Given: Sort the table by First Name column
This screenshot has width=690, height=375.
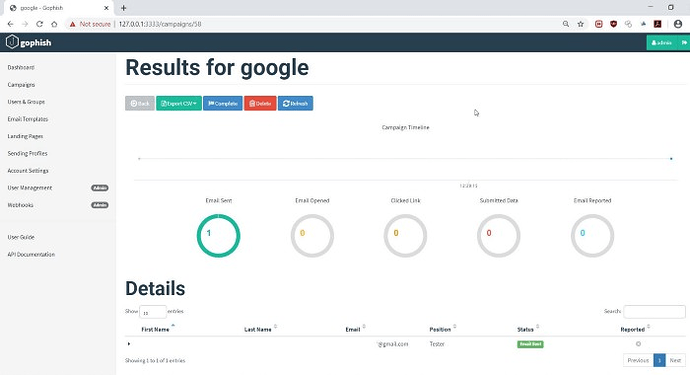Looking at the screenshot, I should (x=155, y=329).
